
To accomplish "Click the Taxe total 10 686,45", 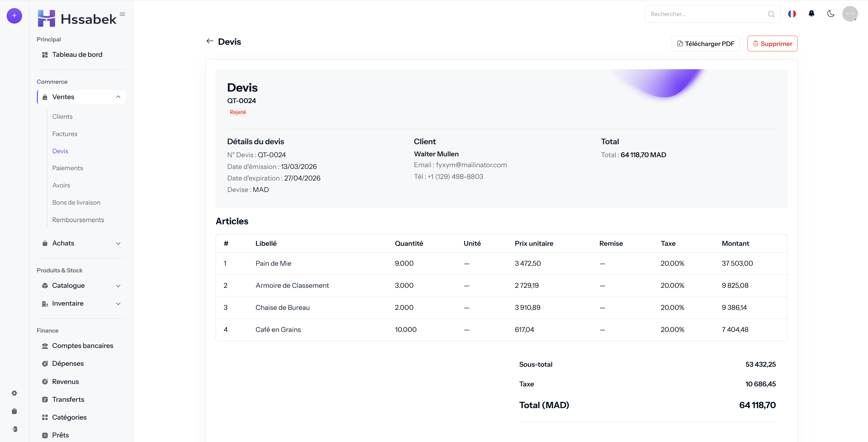I will (760, 384).
